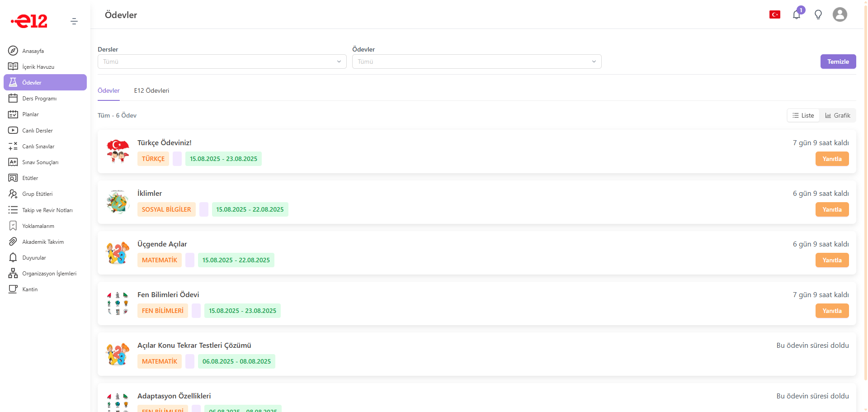Viewport: 868px width, 412px height.
Task: Open the notifications bell icon
Action: (x=797, y=14)
